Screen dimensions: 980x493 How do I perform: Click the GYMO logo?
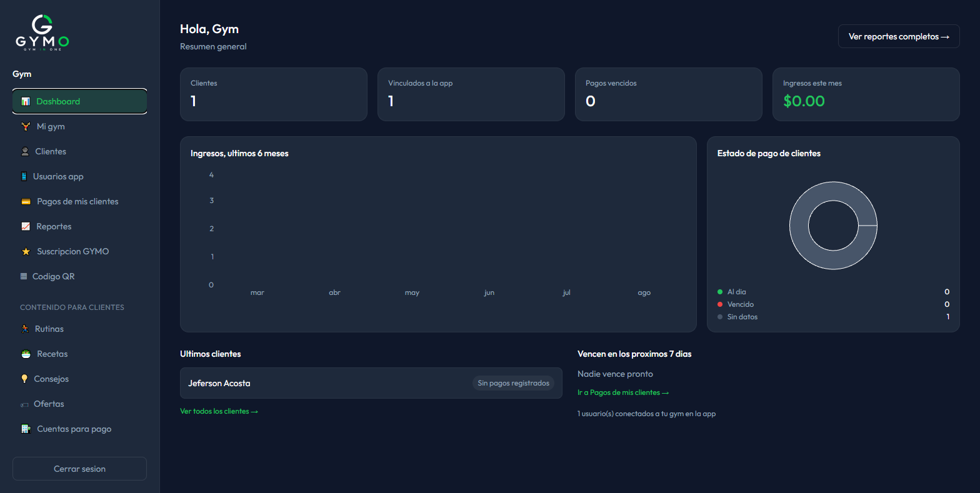[42, 32]
